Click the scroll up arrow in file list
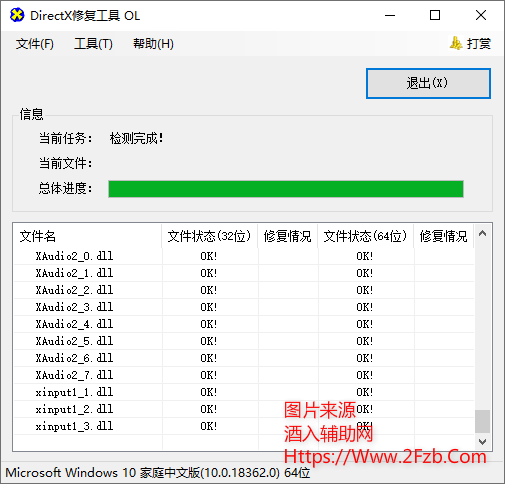Screen dimensions: 505x484 tap(482, 234)
